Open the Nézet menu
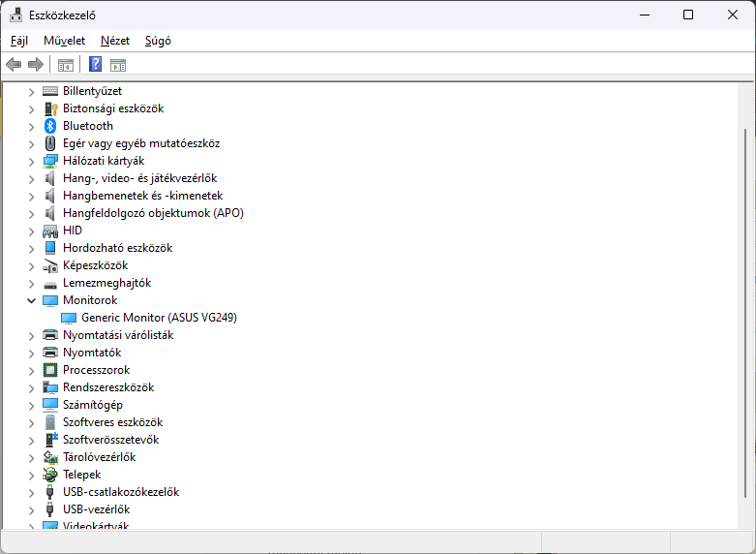756x554 pixels. [115, 41]
